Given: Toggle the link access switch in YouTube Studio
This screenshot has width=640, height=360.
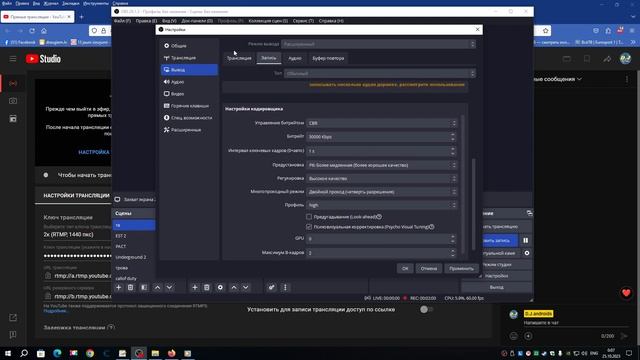Looking at the screenshot, I should tap(427, 309).
